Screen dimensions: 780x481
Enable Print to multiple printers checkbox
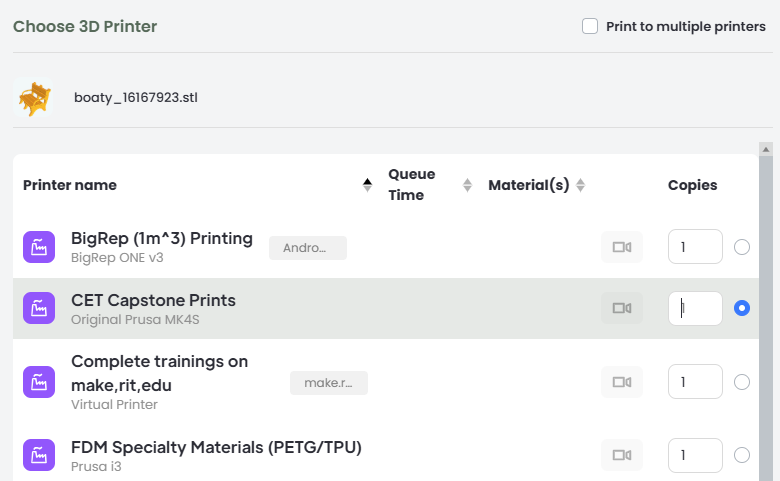pos(590,26)
